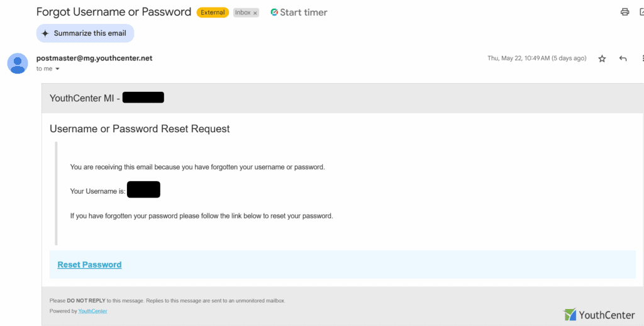Click the Inbox label chip
The width and height of the screenshot is (644, 326).
pos(246,13)
